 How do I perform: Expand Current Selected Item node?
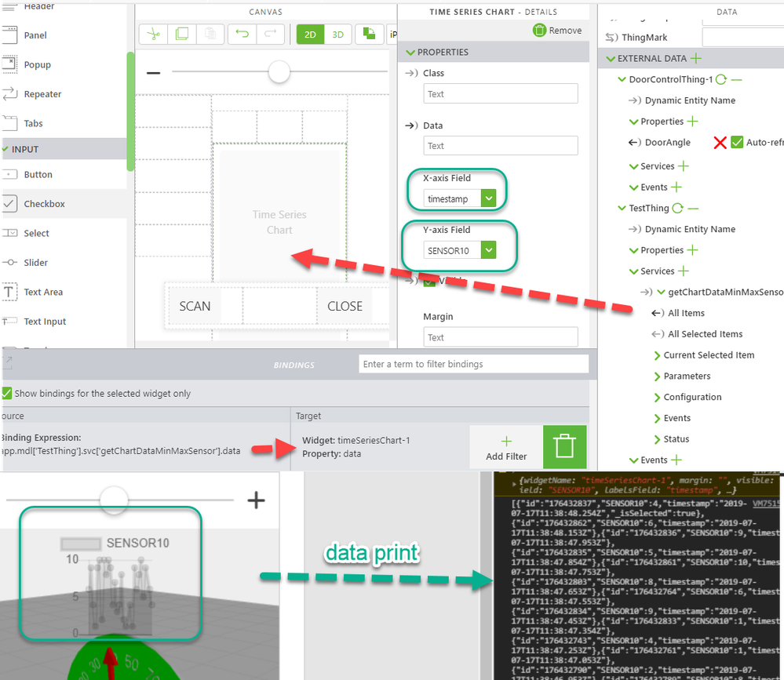coord(657,355)
